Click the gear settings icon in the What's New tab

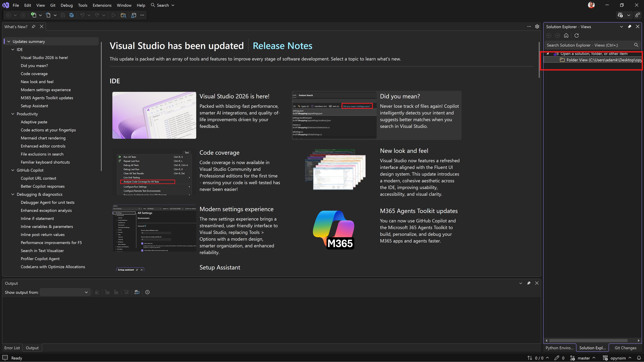tap(537, 26)
